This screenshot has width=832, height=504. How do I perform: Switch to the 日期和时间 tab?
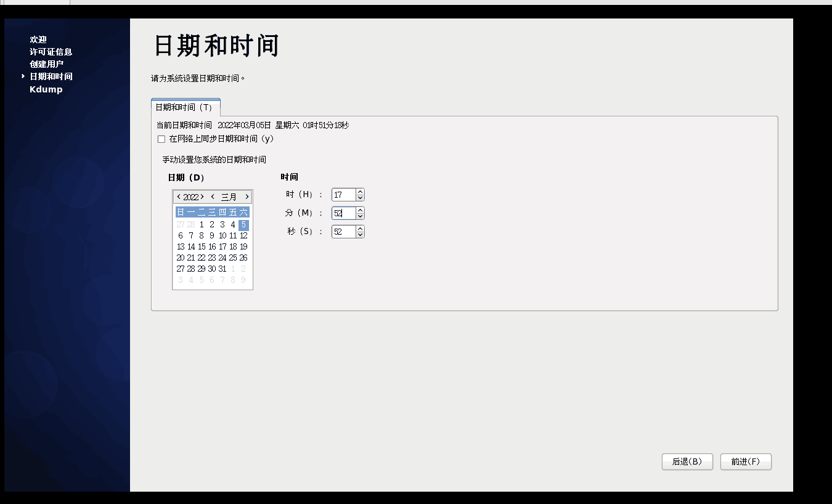(x=186, y=107)
